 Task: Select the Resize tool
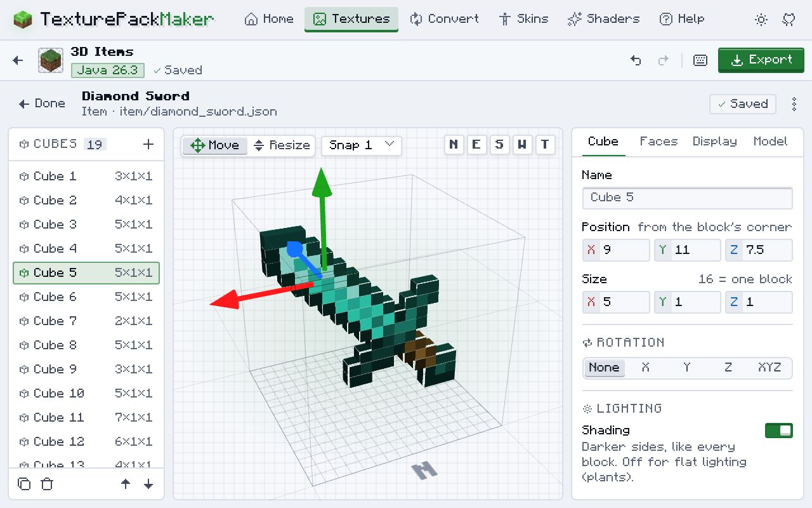[282, 145]
